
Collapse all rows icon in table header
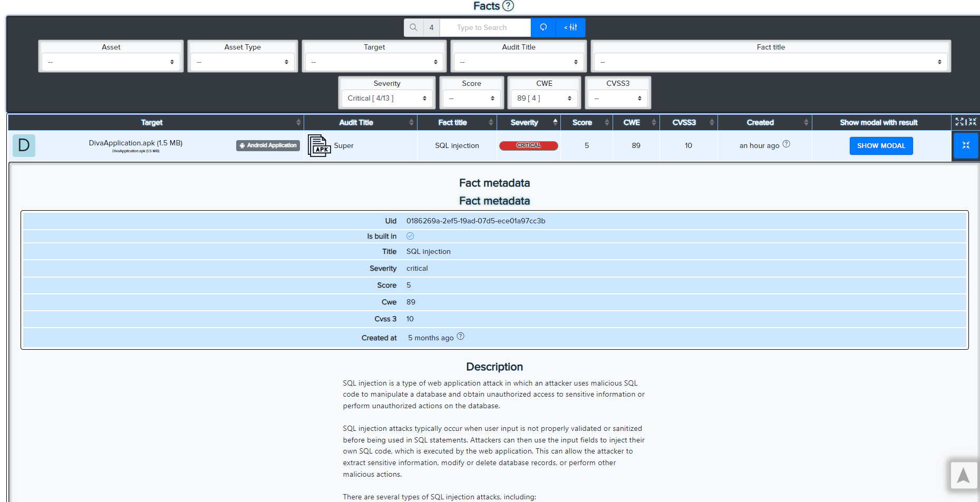tap(972, 122)
